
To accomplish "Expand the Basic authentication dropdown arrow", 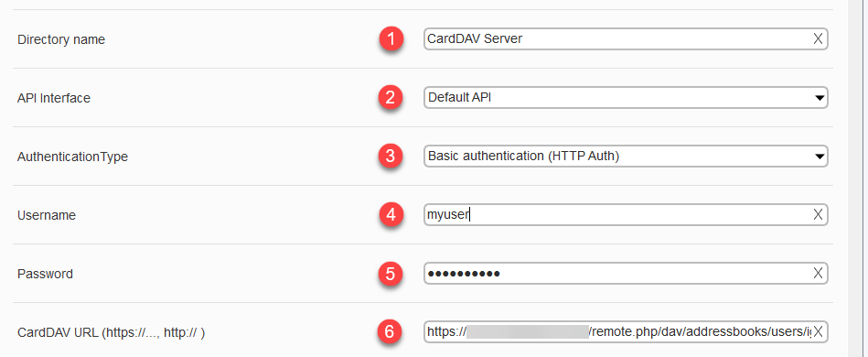I will (820, 157).
